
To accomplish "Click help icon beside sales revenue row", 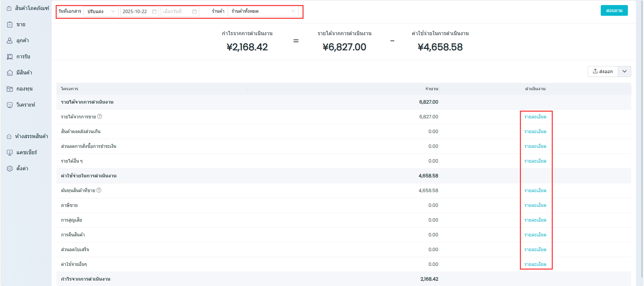I will [x=100, y=117].
